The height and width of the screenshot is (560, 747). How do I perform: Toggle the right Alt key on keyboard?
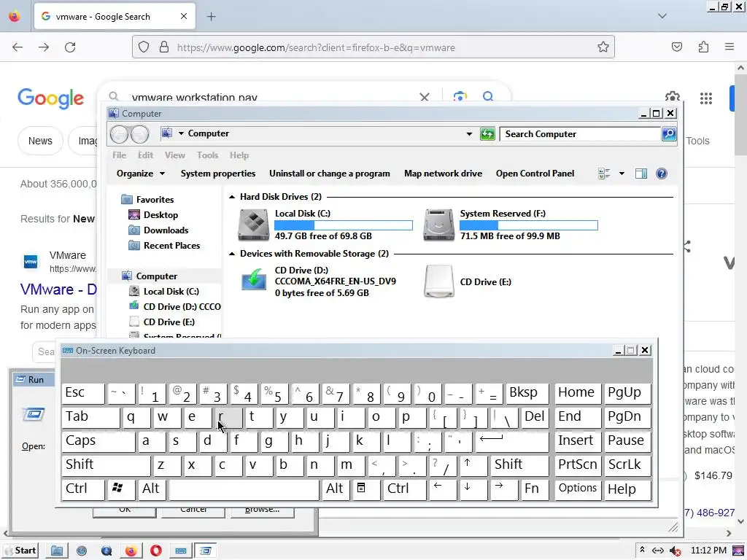(x=336, y=489)
